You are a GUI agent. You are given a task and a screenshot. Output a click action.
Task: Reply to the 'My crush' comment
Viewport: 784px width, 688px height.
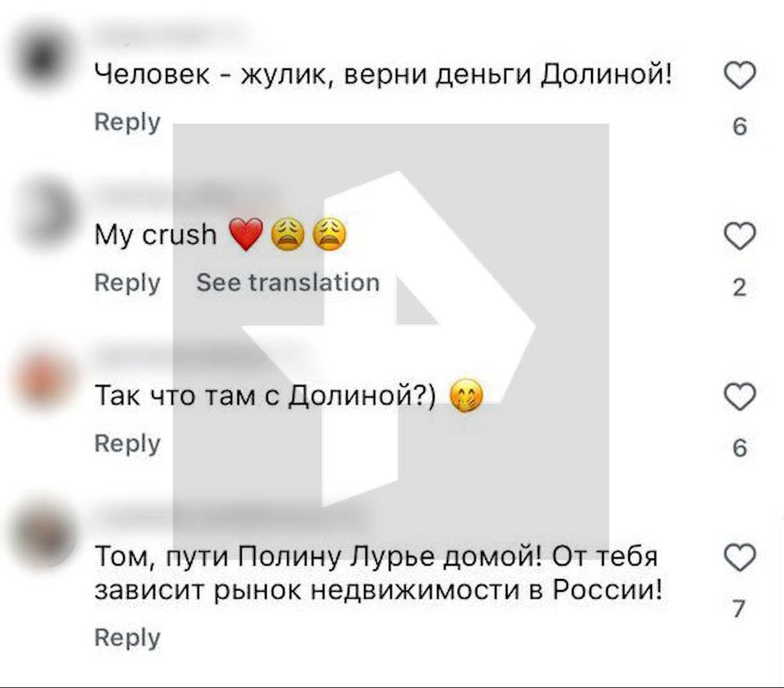[127, 282]
